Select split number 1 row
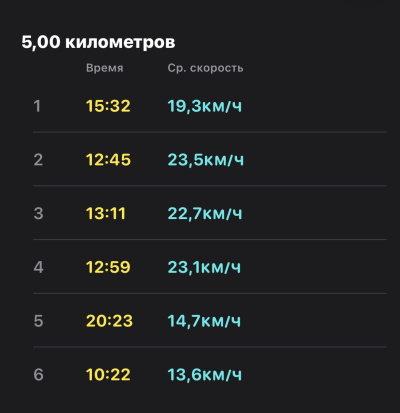400x413 pixels. [x=210, y=106]
